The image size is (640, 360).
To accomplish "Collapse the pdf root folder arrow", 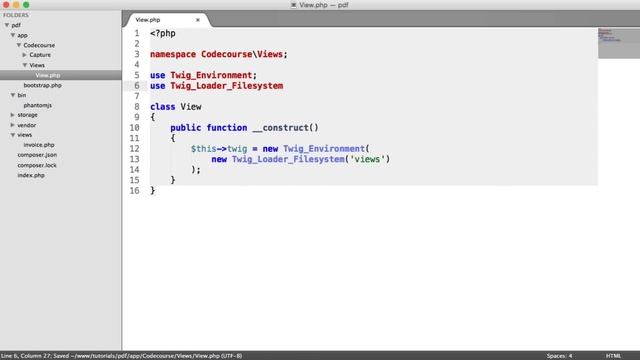I will tap(7, 25).
